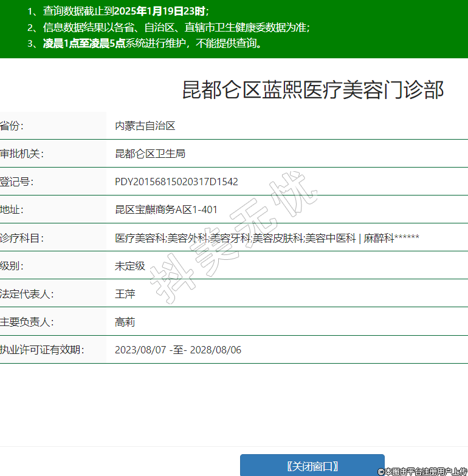Click the authority value 昆都仑区卫生局

pyautogui.click(x=150, y=154)
